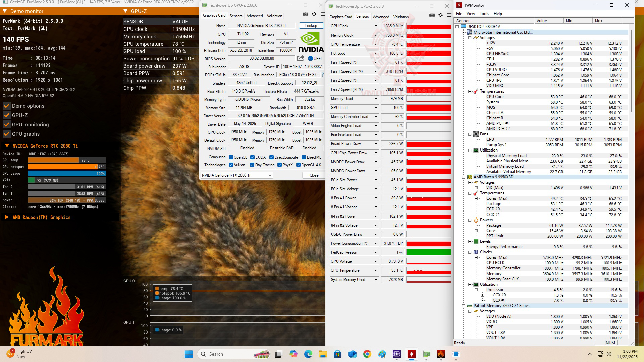Open FurMark from the taskbar

pyautogui.click(x=441, y=354)
